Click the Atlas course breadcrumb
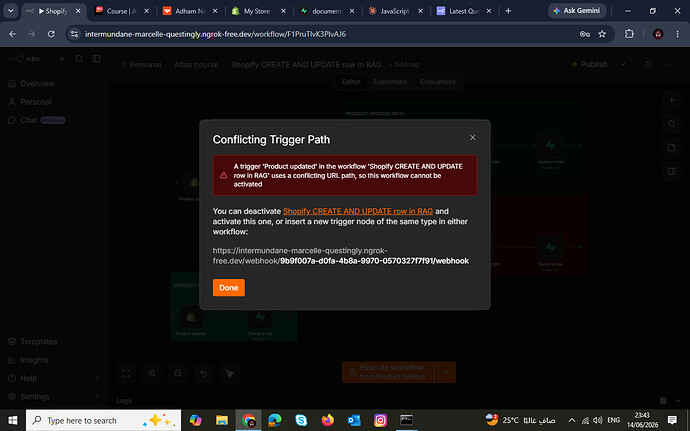Screen dimensions: 690x431 click(196, 65)
